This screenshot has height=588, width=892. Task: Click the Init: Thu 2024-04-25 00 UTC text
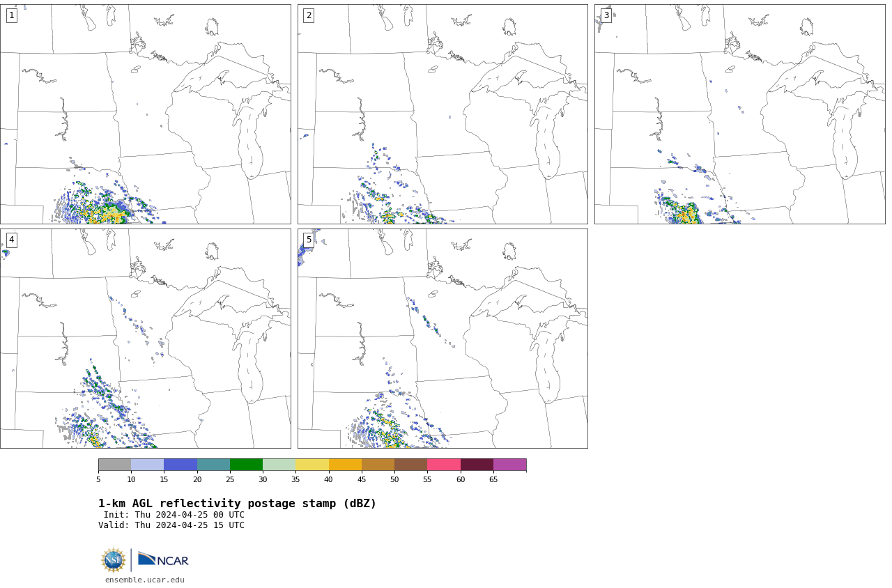click(174, 515)
